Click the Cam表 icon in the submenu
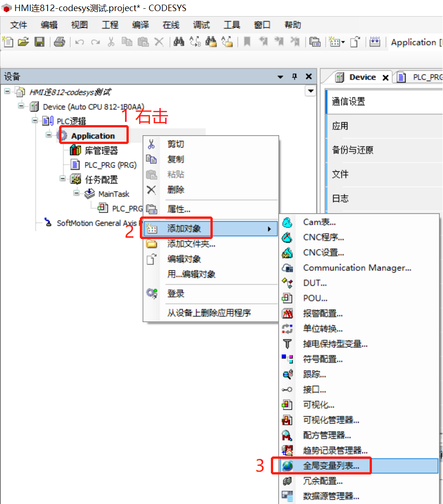Viewport: 443px width, 504px height. point(287,222)
